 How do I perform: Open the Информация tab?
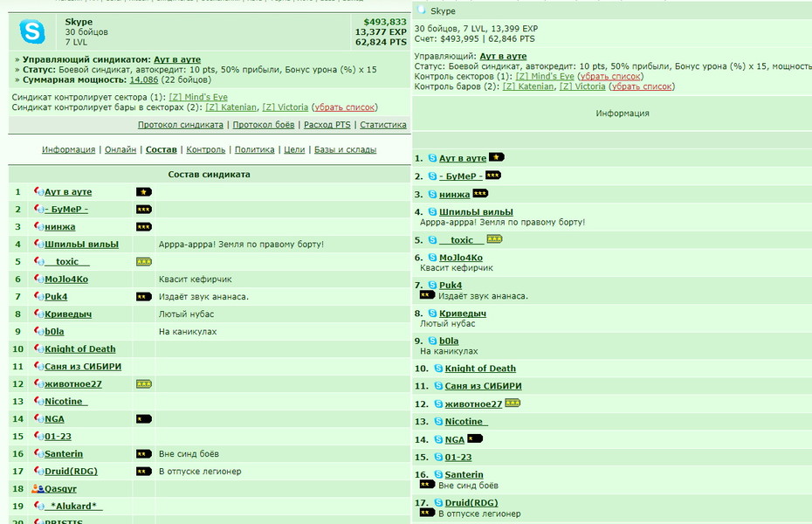[x=68, y=149]
